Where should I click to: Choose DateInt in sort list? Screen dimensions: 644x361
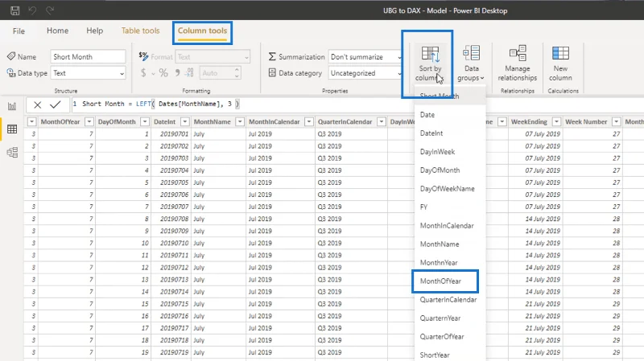click(450, 133)
